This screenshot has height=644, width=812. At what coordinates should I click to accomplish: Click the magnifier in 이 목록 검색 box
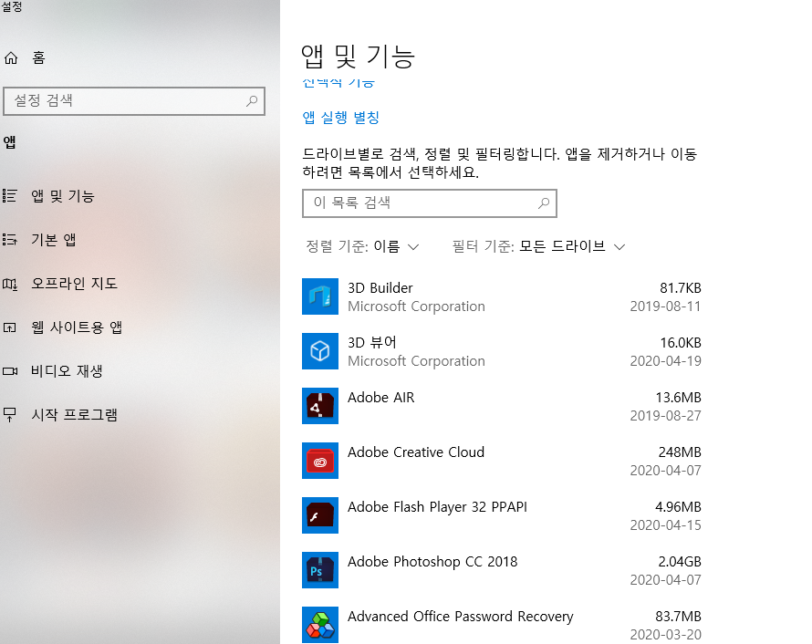click(543, 203)
